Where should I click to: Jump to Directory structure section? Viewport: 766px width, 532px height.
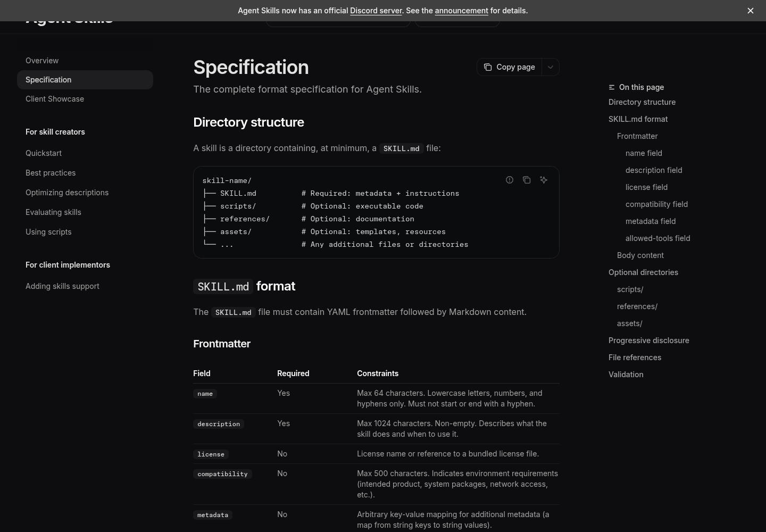642,102
